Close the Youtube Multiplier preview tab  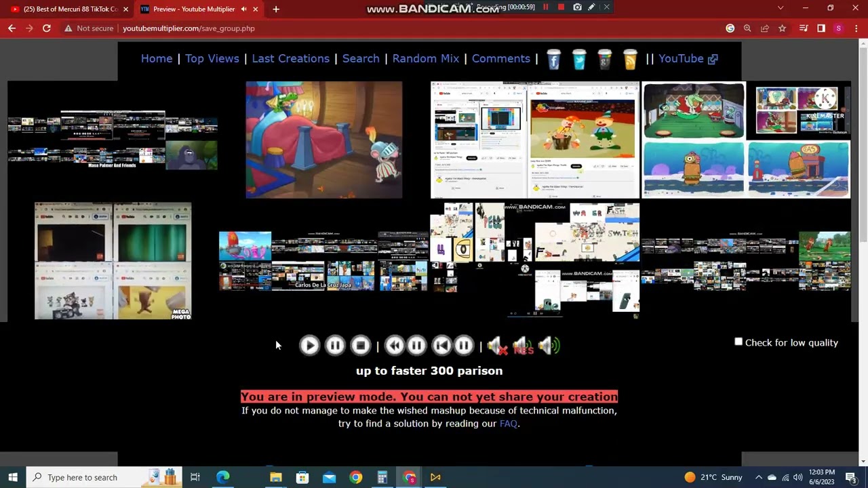(255, 9)
